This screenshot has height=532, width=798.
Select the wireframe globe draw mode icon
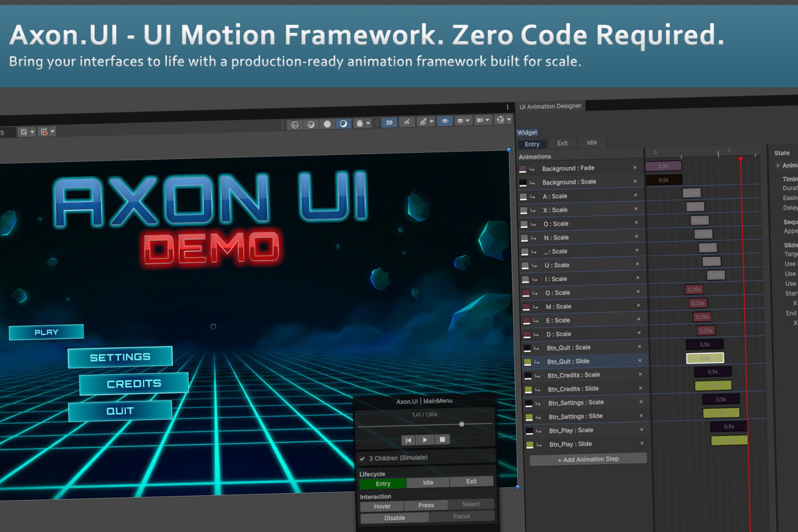[x=295, y=125]
